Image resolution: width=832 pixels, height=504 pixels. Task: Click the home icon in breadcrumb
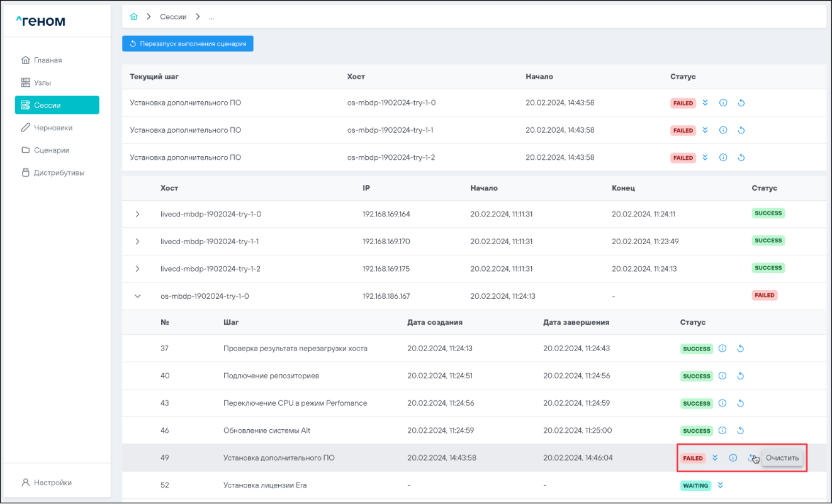coord(133,16)
